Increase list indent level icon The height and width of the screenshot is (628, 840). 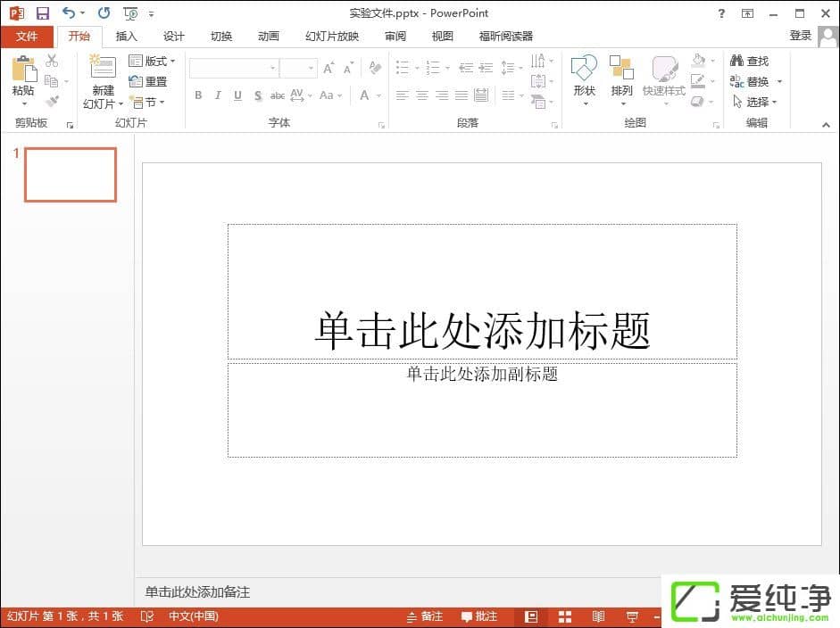(x=486, y=68)
